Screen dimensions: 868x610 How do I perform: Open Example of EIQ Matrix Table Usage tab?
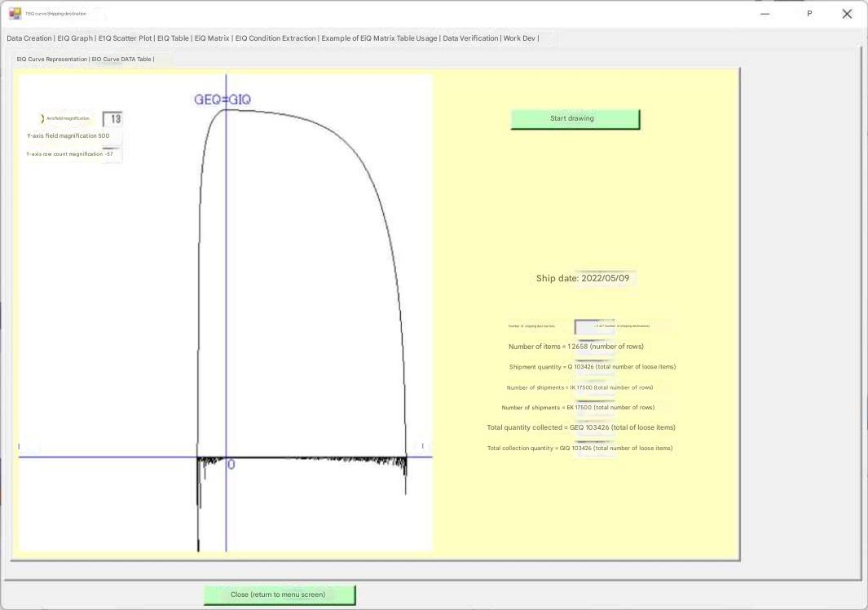pyautogui.click(x=379, y=38)
